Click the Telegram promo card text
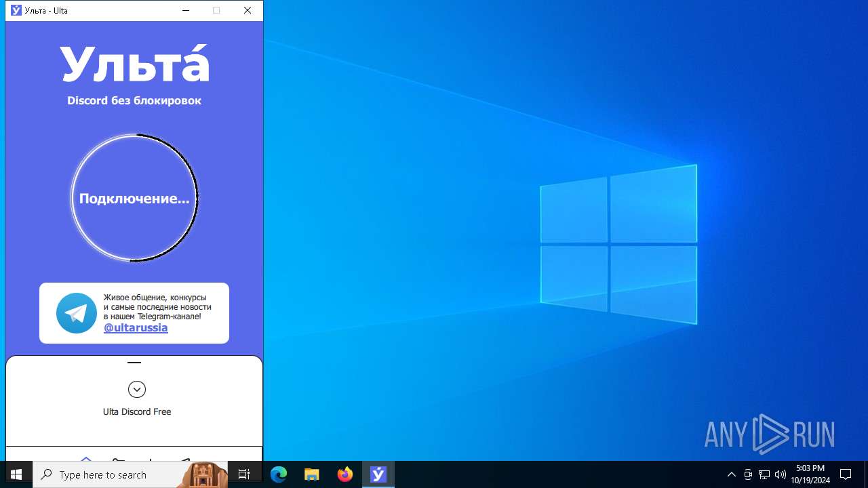This screenshot has height=488, width=868. [157, 306]
